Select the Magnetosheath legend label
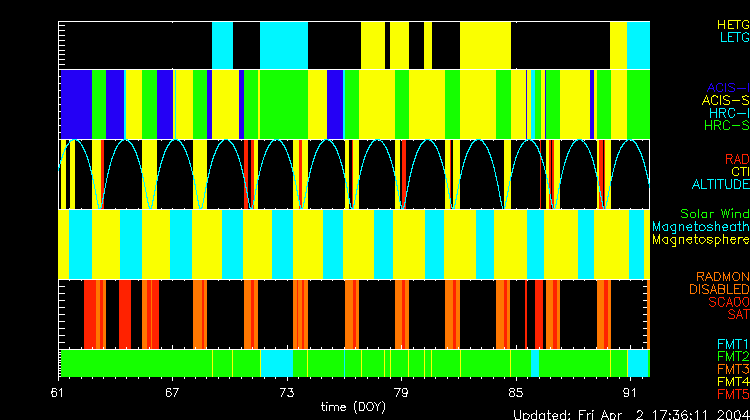Screen dimensions: 750x420 (700, 227)
